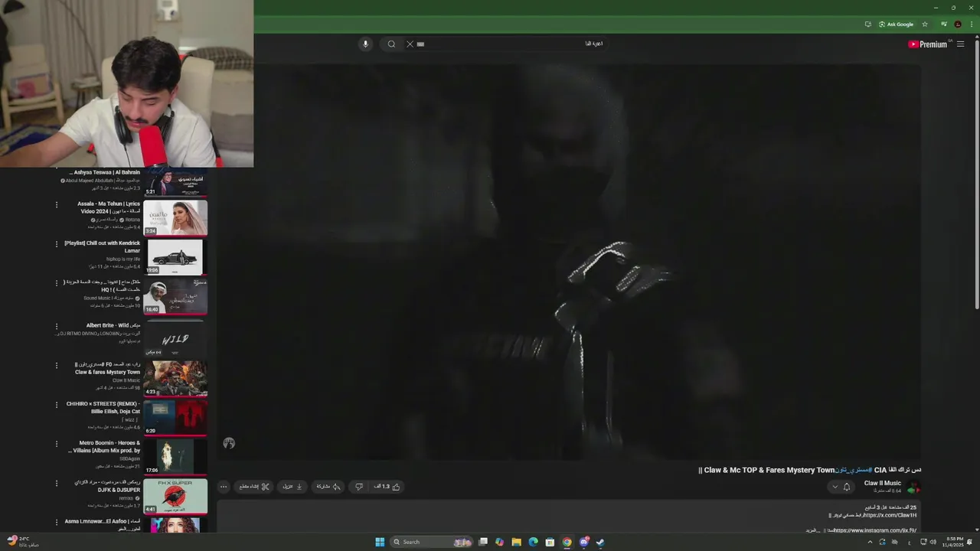Open the instagram.com link in description
980x551 pixels.
[874, 530]
